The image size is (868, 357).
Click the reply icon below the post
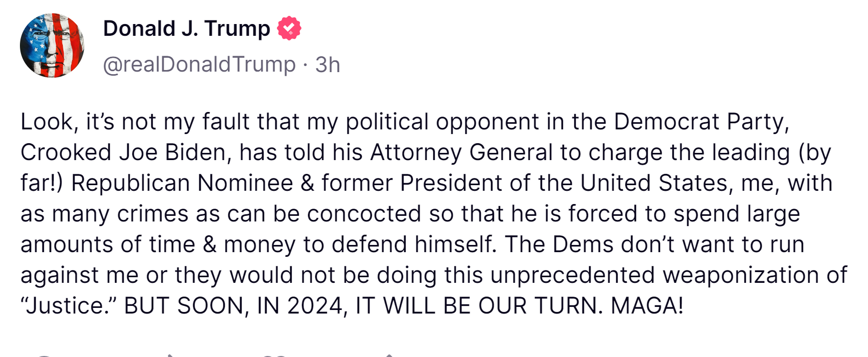click(x=43, y=355)
